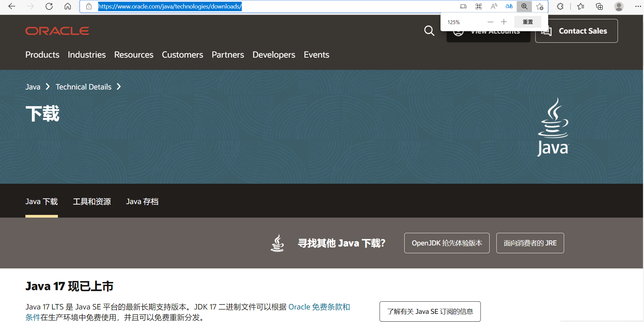Open the Resources menu

[x=134, y=55]
